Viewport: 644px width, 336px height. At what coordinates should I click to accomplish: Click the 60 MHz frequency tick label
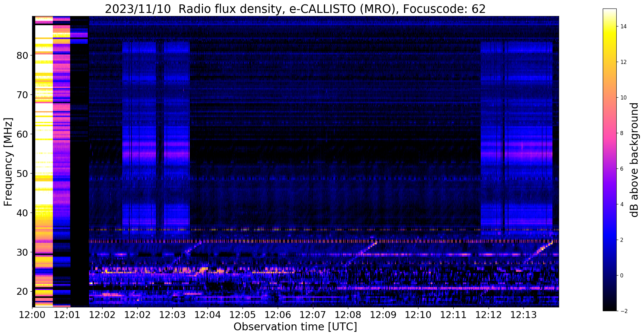(22, 134)
